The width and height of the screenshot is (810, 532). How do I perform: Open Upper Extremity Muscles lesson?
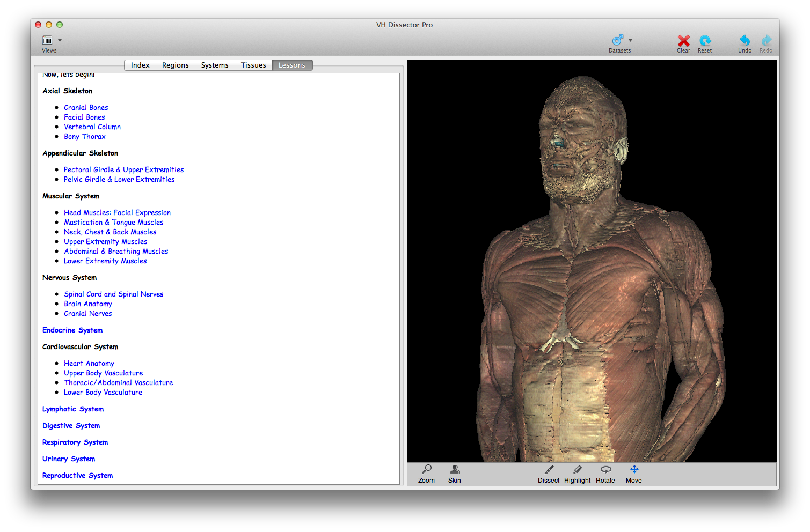click(x=106, y=241)
